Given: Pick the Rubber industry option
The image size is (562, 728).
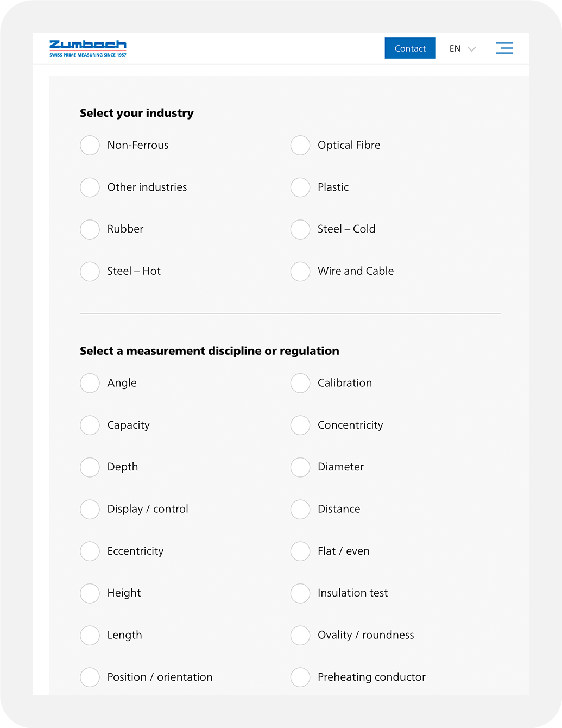Looking at the screenshot, I should pos(90,229).
